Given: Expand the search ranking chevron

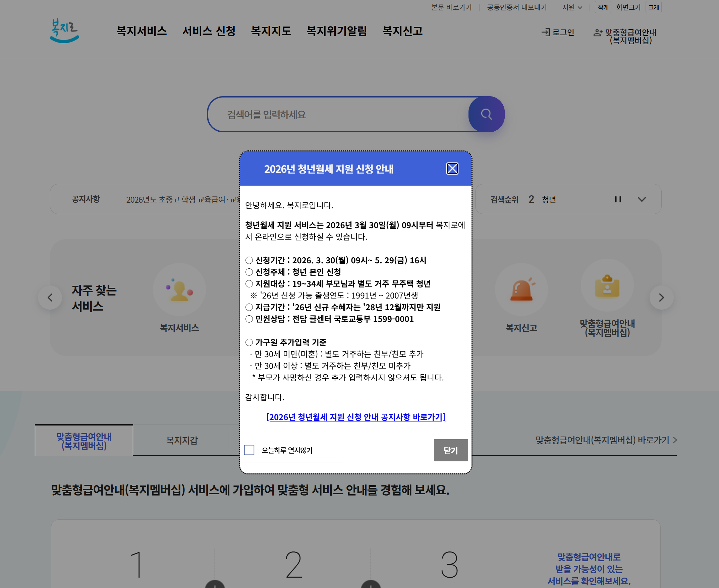Looking at the screenshot, I should tap(642, 199).
